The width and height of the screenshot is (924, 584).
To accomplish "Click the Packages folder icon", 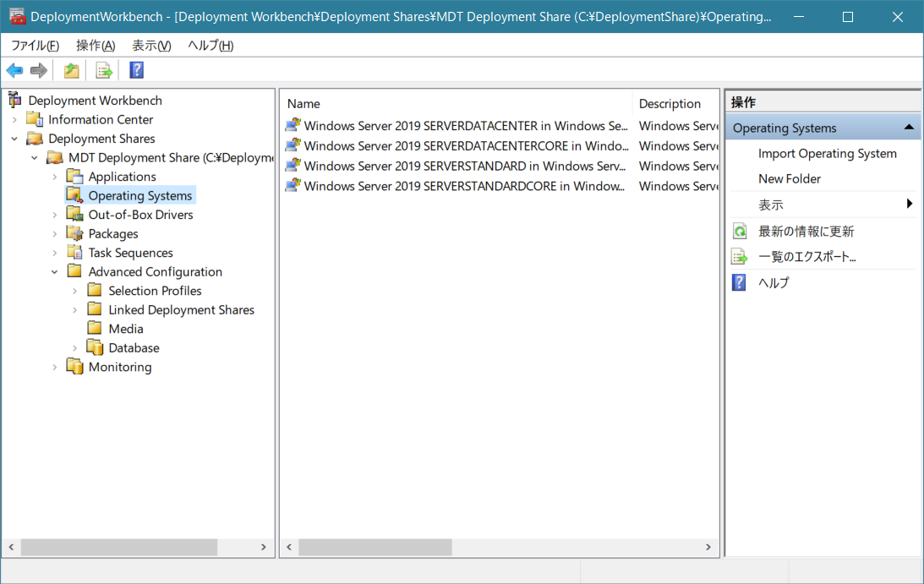I will tap(75, 233).
